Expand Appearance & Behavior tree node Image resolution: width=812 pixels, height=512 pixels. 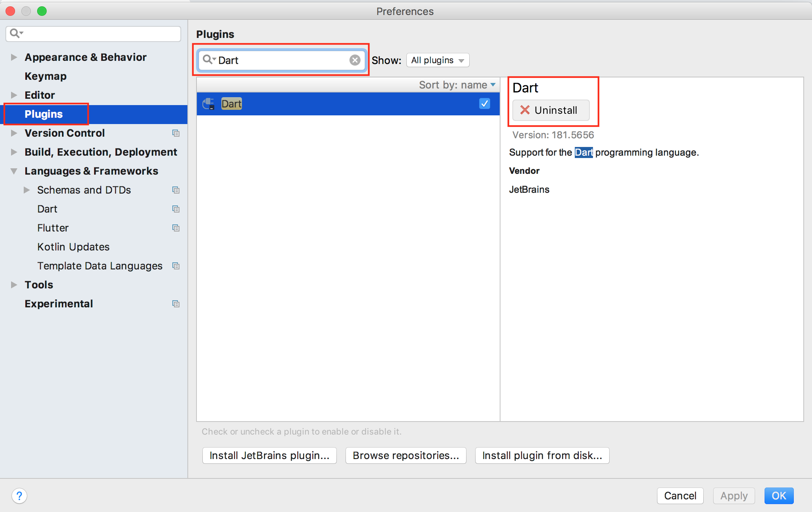pos(14,57)
